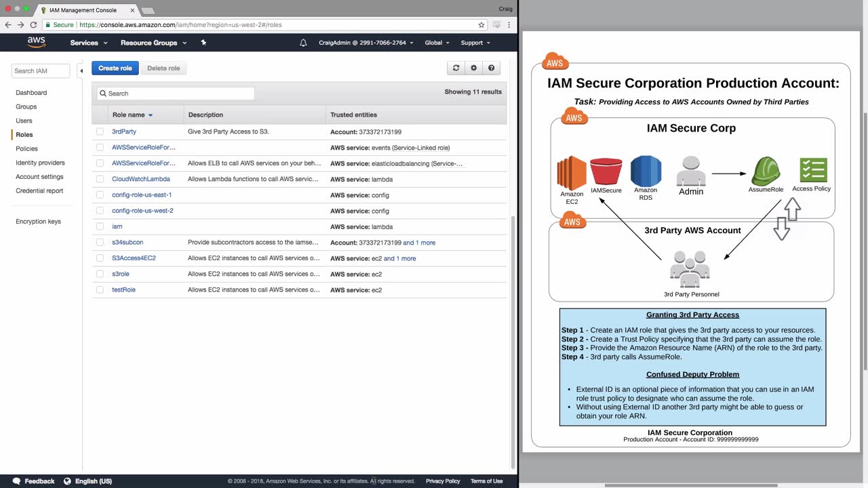Check the s3role row checkbox
Image resolution: width=868 pixels, height=488 pixels.
click(100, 274)
